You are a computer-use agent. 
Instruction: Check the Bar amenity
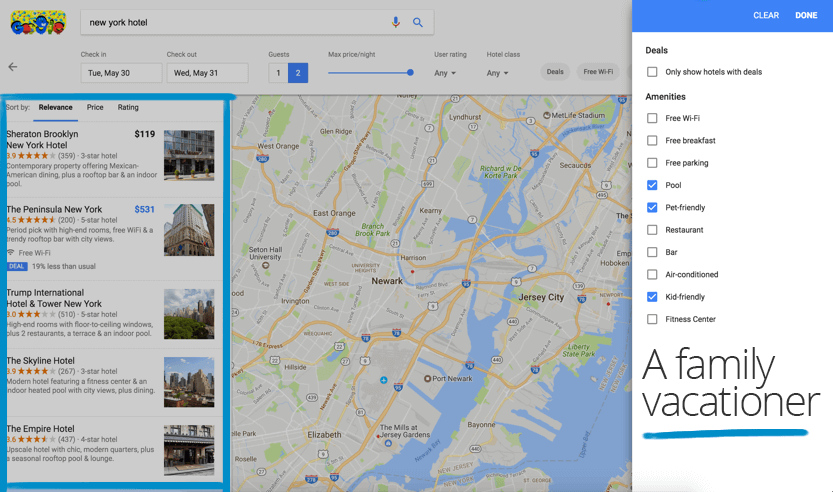click(652, 252)
